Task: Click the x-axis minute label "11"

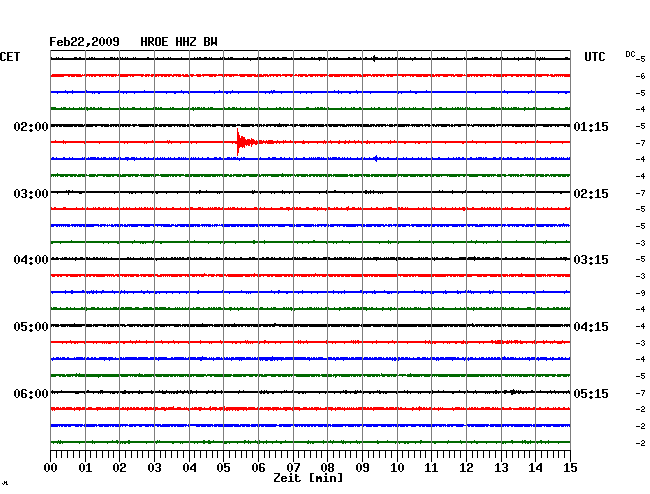Action: (x=431, y=468)
